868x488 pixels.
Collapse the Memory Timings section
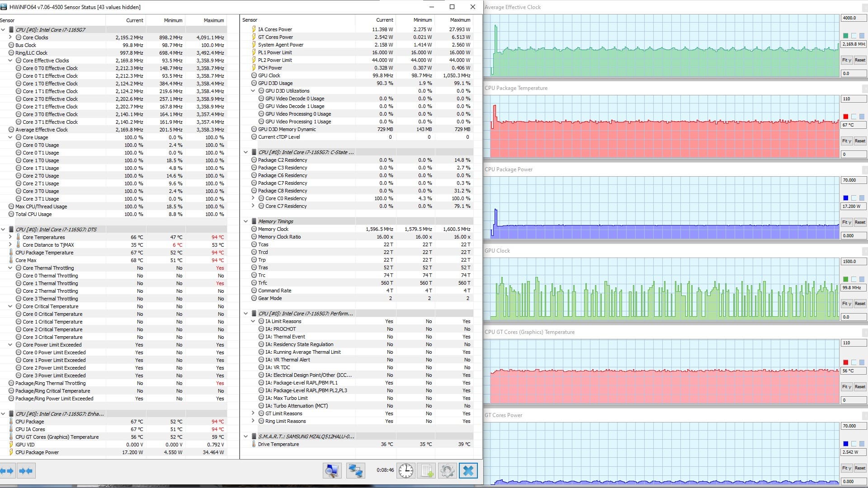pyautogui.click(x=246, y=221)
